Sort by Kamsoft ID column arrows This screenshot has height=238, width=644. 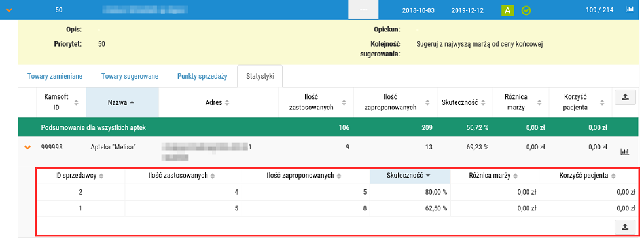coord(76,102)
